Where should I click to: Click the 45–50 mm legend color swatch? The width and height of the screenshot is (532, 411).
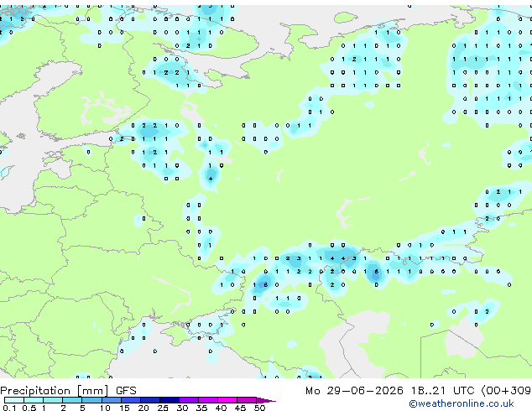tap(247, 400)
